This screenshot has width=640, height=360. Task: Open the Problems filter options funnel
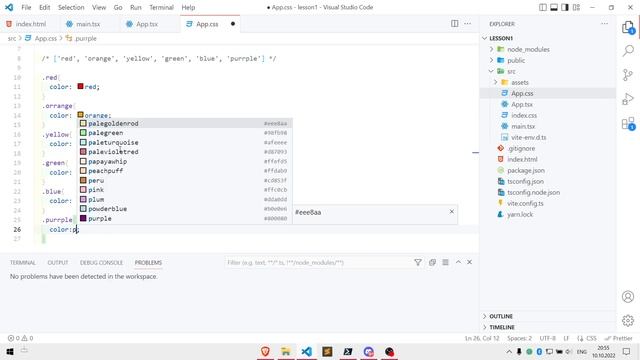[x=418, y=262]
